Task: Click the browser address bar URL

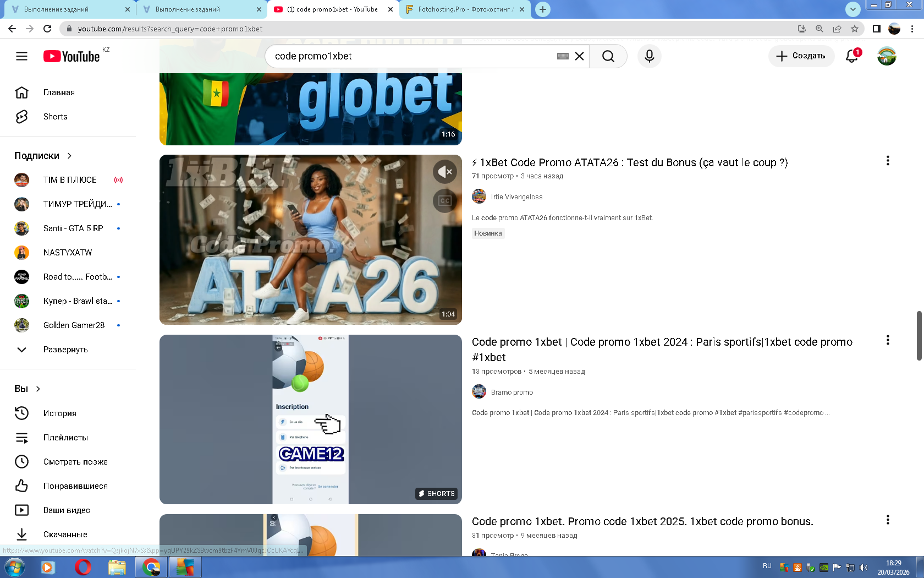Action: (170, 29)
